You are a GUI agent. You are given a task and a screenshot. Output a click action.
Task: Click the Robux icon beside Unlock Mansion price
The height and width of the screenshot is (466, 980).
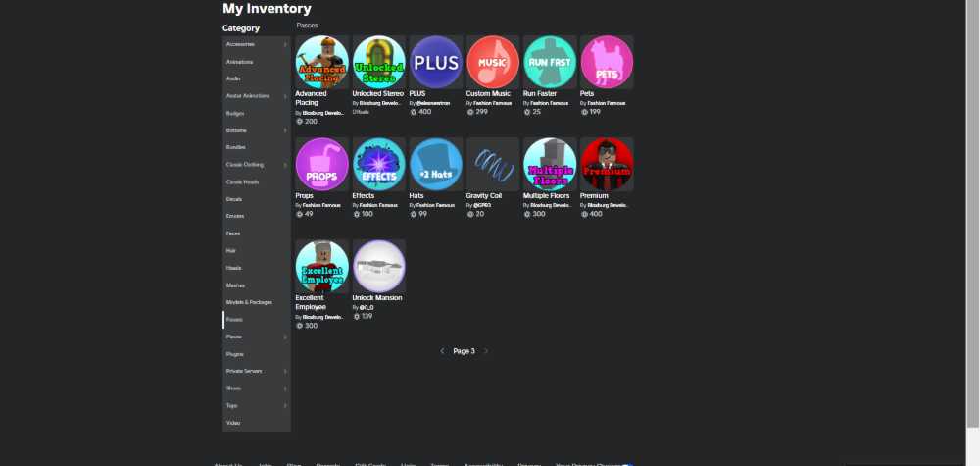pos(357,317)
